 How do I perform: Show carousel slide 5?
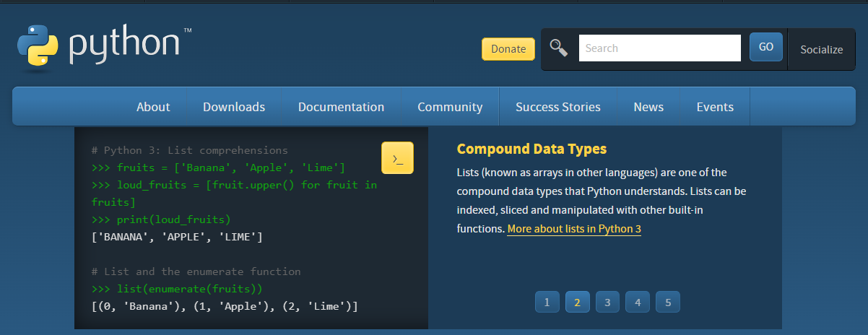[669, 303]
